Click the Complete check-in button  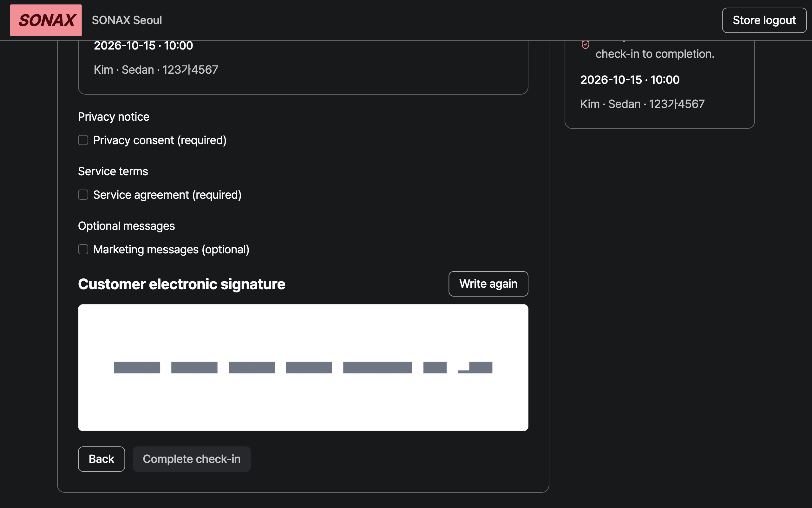[x=192, y=459]
